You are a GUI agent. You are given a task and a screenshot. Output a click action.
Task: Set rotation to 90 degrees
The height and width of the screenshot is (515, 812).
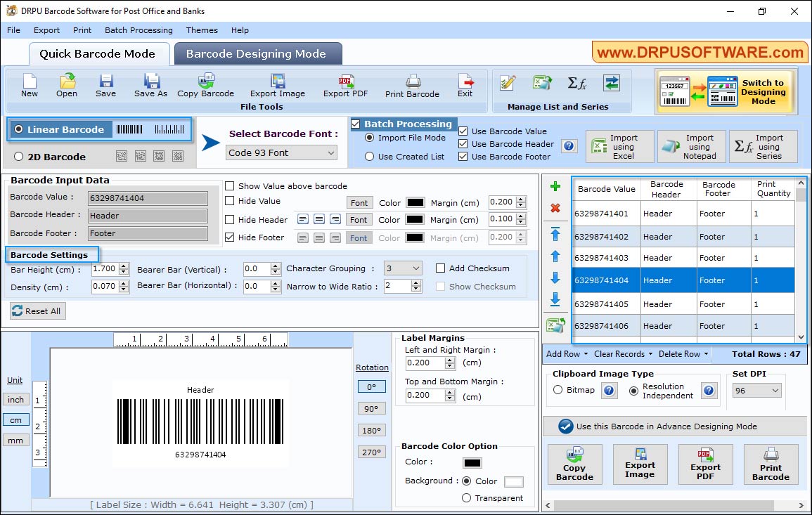pyautogui.click(x=371, y=408)
